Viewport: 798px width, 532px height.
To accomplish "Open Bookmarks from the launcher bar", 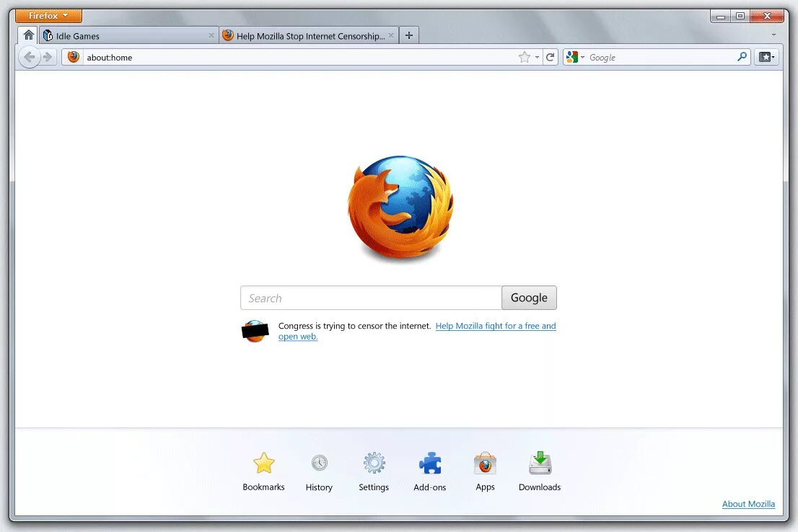I will (263, 471).
